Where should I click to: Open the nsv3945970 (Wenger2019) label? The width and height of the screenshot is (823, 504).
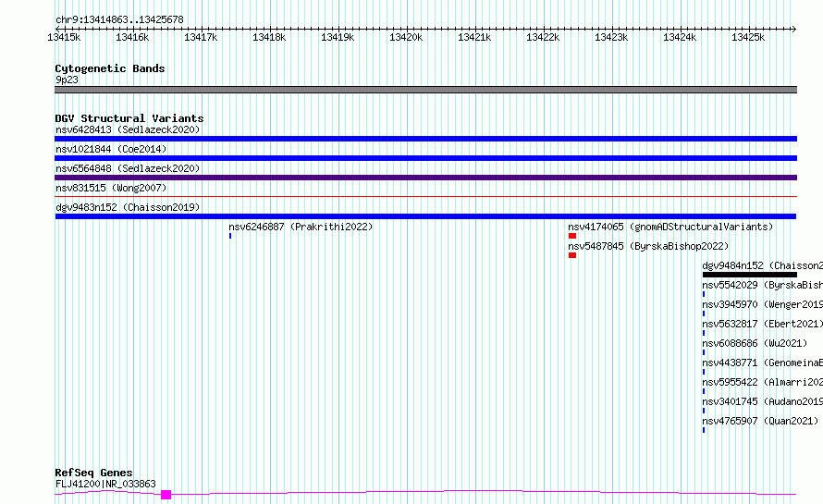762,304
